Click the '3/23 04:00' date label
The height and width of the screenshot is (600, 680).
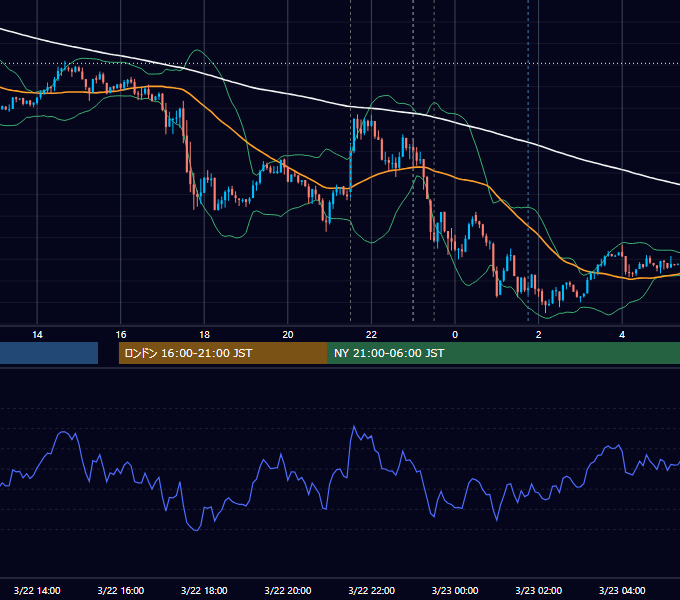click(x=622, y=590)
